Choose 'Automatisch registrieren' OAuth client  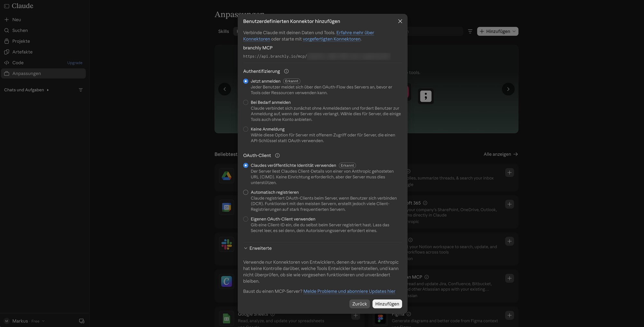245,192
